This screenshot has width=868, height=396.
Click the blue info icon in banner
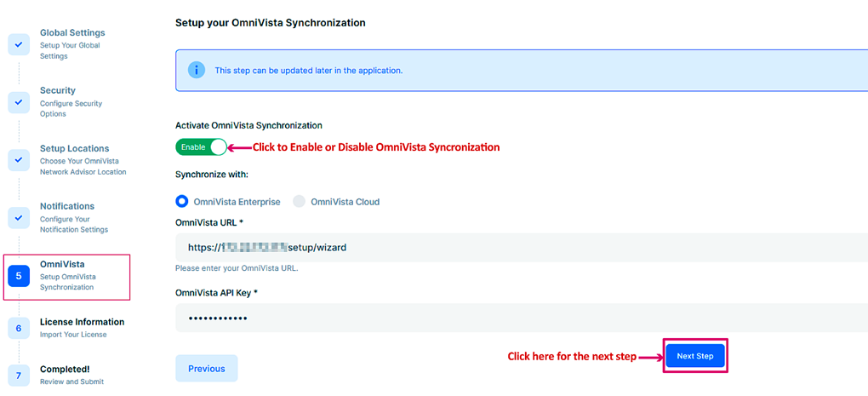tap(197, 70)
